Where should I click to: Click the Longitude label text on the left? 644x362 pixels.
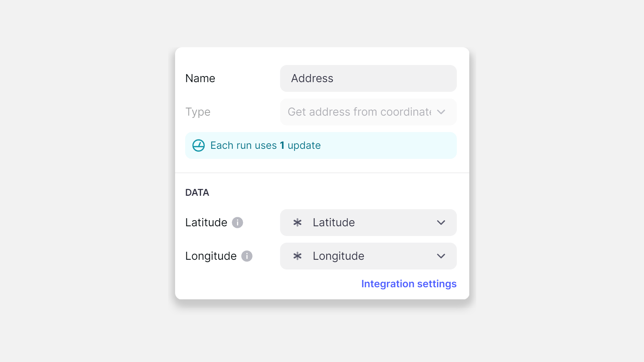[211, 256]
